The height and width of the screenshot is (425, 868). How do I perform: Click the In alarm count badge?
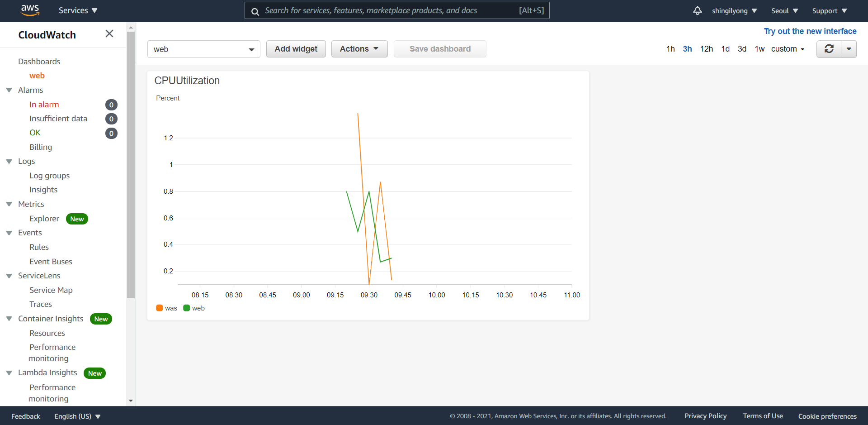(x=111, y=105)
